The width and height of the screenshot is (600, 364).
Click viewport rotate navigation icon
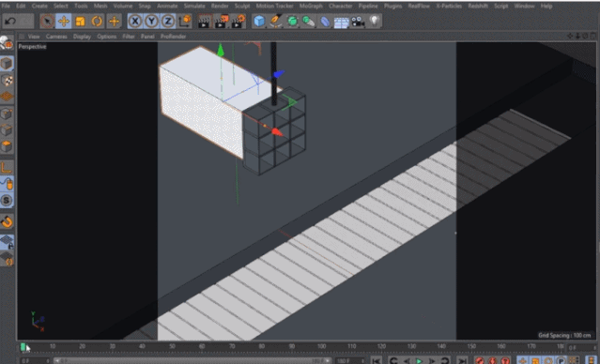(x=585, y=36)
